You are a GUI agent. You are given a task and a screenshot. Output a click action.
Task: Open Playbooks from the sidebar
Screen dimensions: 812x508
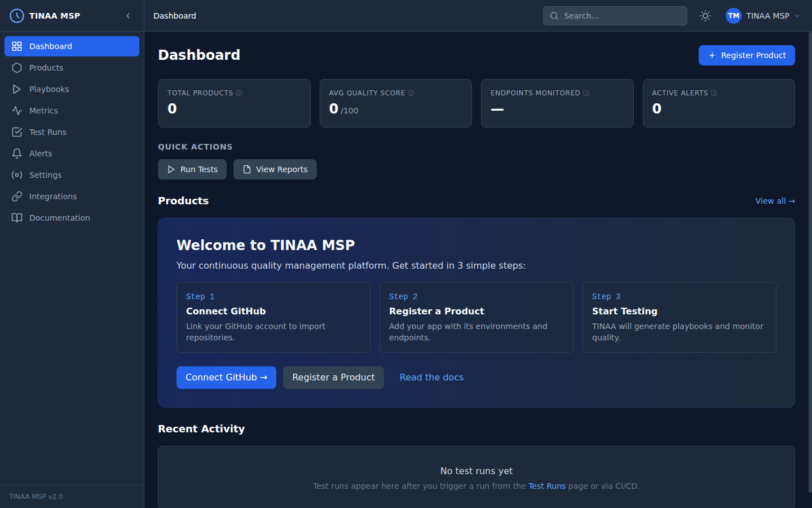click(x=72, y=89)
